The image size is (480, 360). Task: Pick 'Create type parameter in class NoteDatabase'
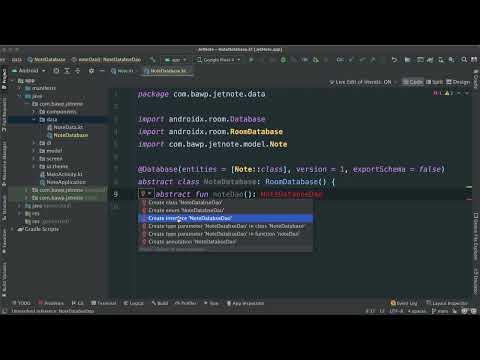tap(225, 226)
